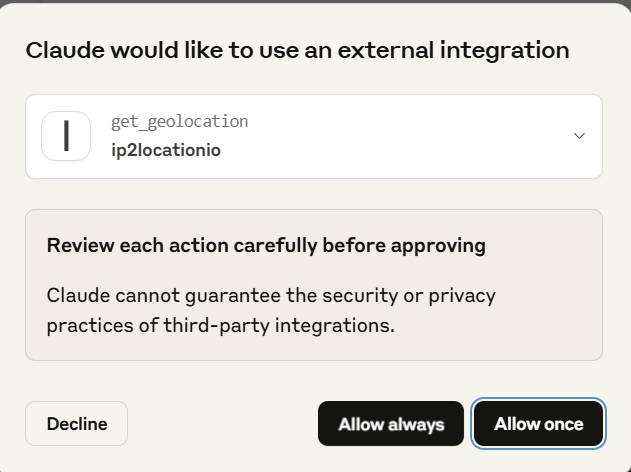This screenshot has width=631, height=472.
Task: Select the 'Review each action carefully' heading
Action: pos(266,245)
